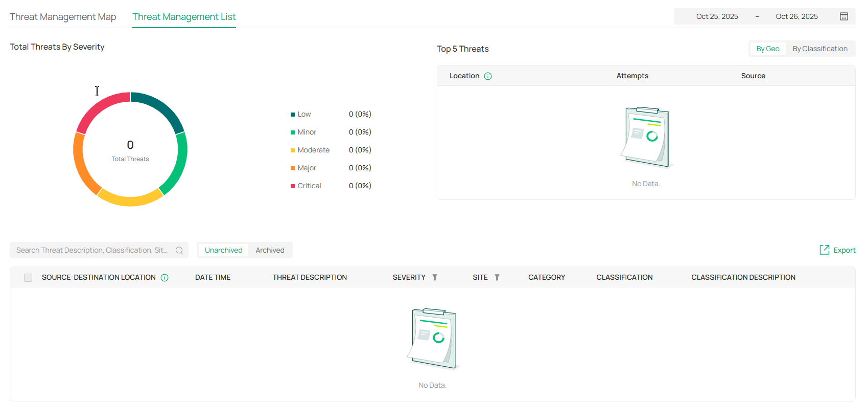868x402 pixels.
Task: Click the SEVERITY column header text
Action: [x=409, y=277]
